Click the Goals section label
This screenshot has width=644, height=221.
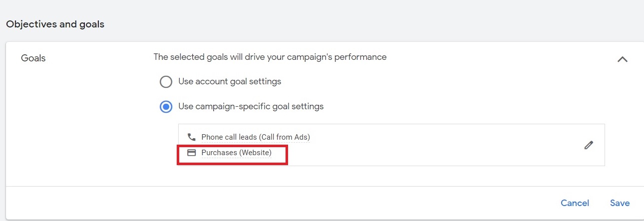(x=33, y=58)
